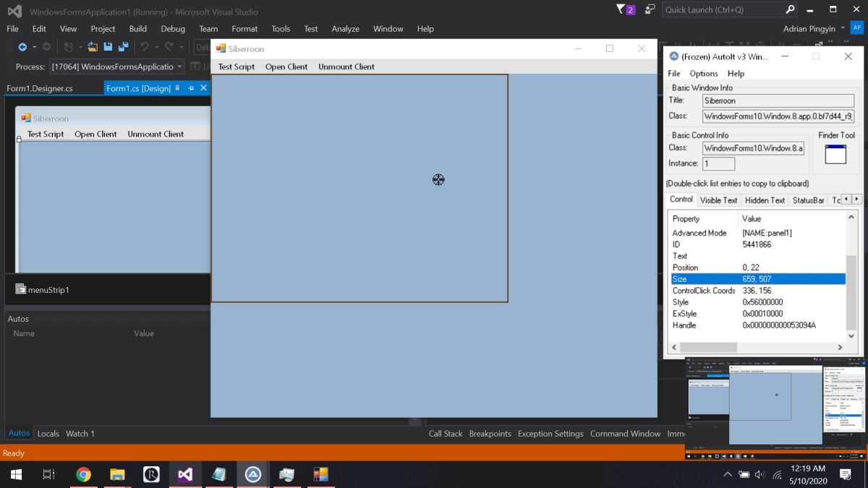Screen dimensions: 868x488
Task: Click Unmount Client in the designer form
Action: (156, 134)
